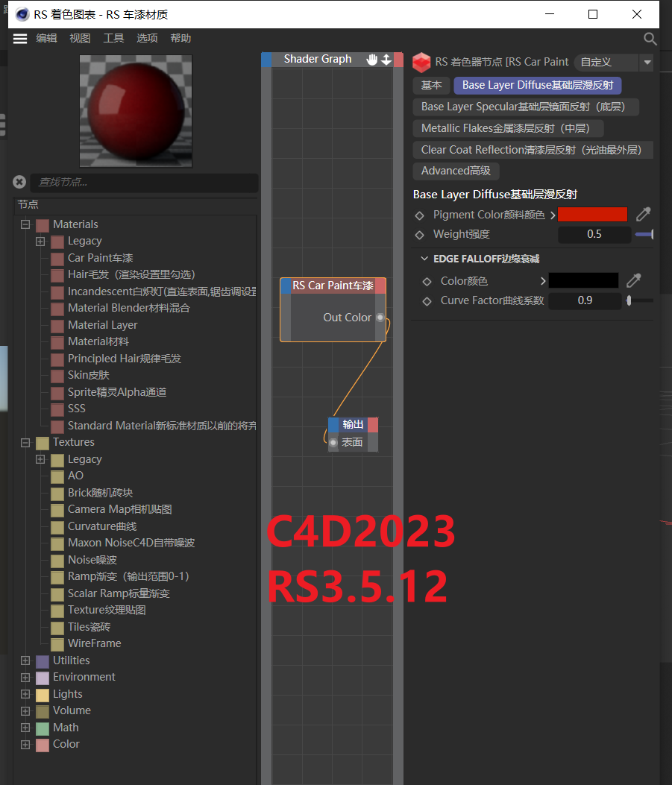
Task: Expand Legacy under Materials
Action: pyautogui.click(x=40, y=242)
